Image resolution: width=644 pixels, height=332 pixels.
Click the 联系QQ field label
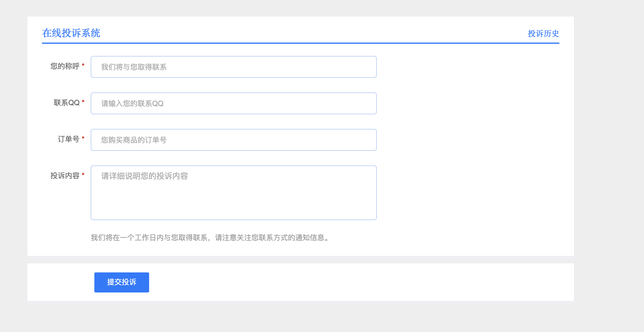click(x=67, y=103)
